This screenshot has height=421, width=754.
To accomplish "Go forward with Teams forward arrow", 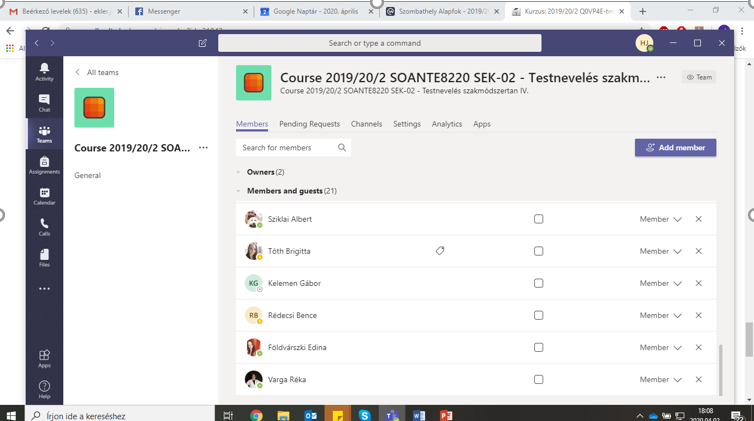I will point(52,43).
